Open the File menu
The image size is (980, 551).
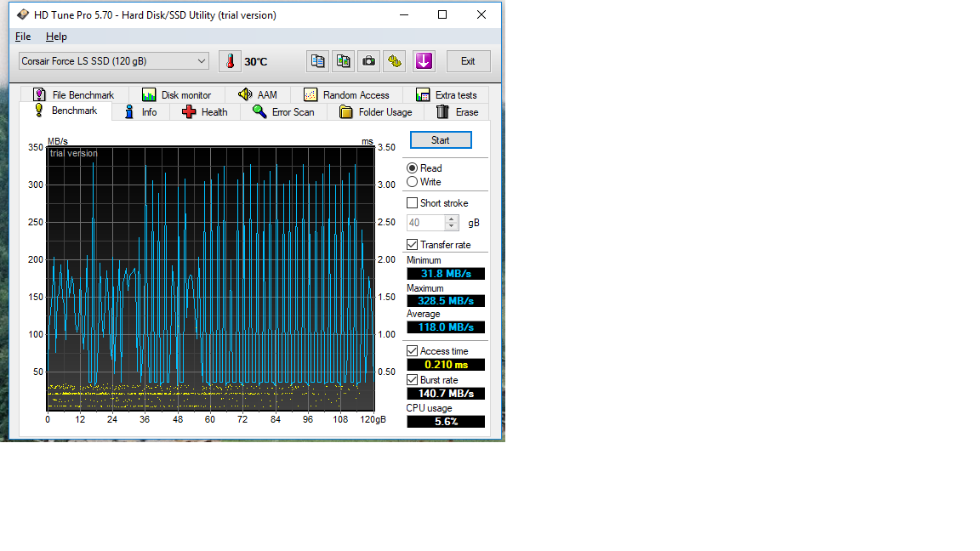[x=23, y=37]
